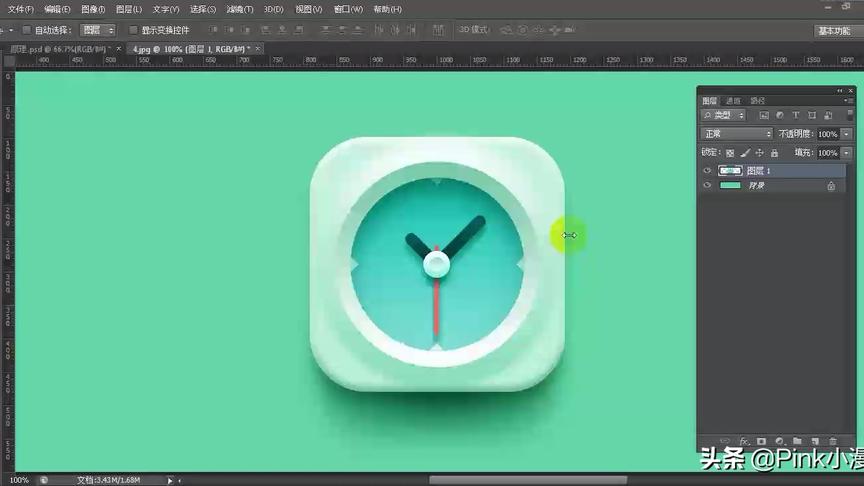Viewport: 864px width, 486px height.
Task: Create a new adjustment layer
Action: (779, 441)
